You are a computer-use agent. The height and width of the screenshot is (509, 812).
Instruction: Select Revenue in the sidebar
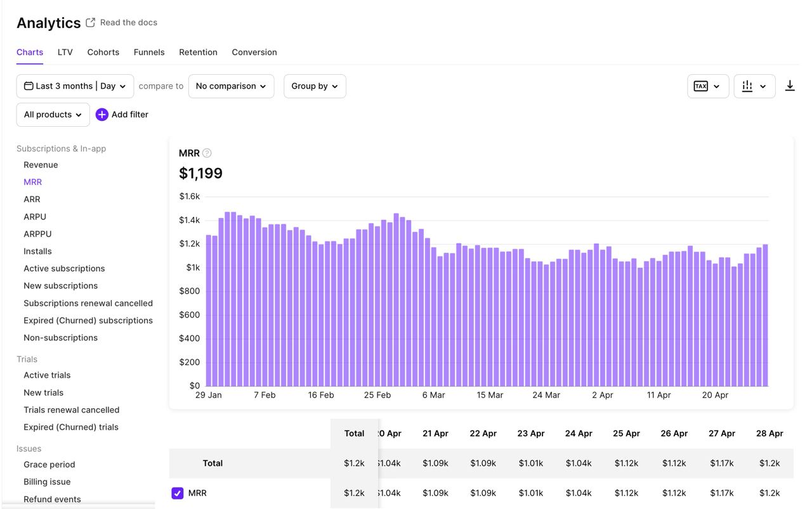(x=41, y=165)
